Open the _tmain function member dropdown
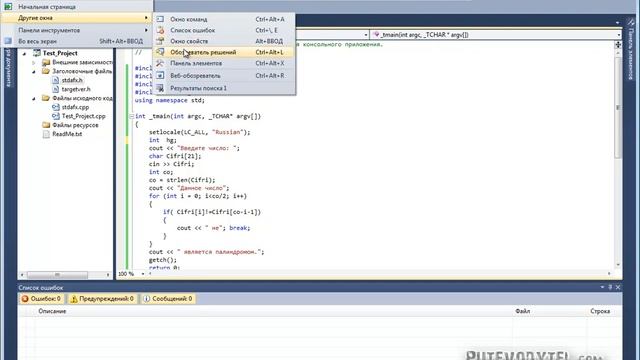Screen dimensions: 640x360 click(x=619, y=35)
